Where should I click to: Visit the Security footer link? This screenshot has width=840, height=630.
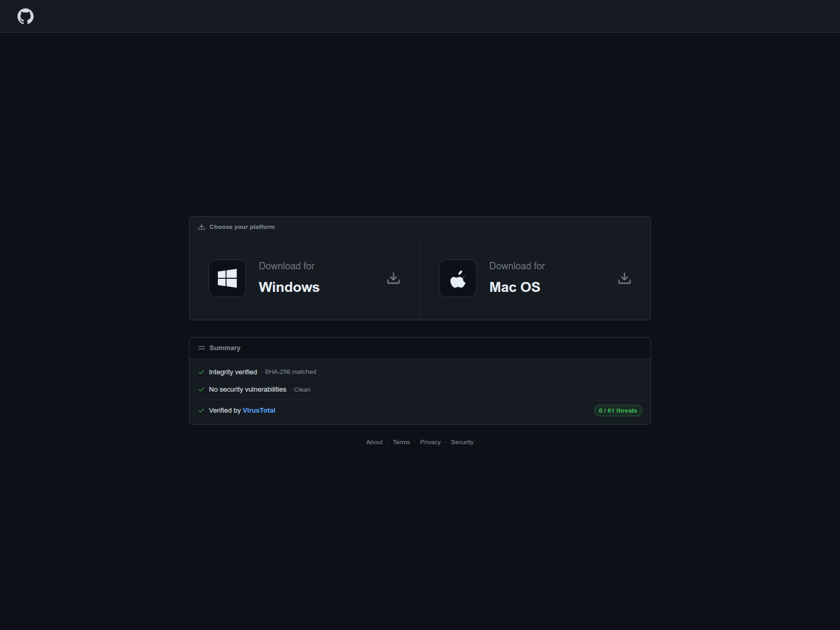(462, 442)
